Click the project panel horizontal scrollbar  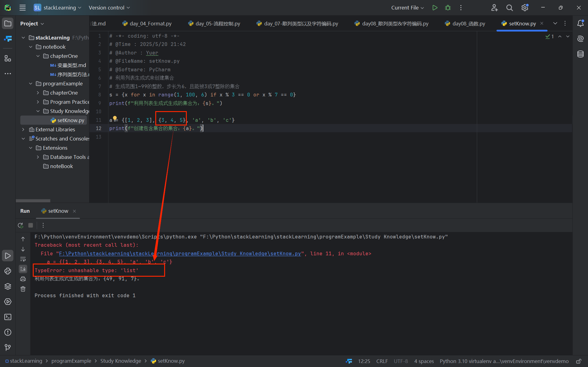point(33,201)
